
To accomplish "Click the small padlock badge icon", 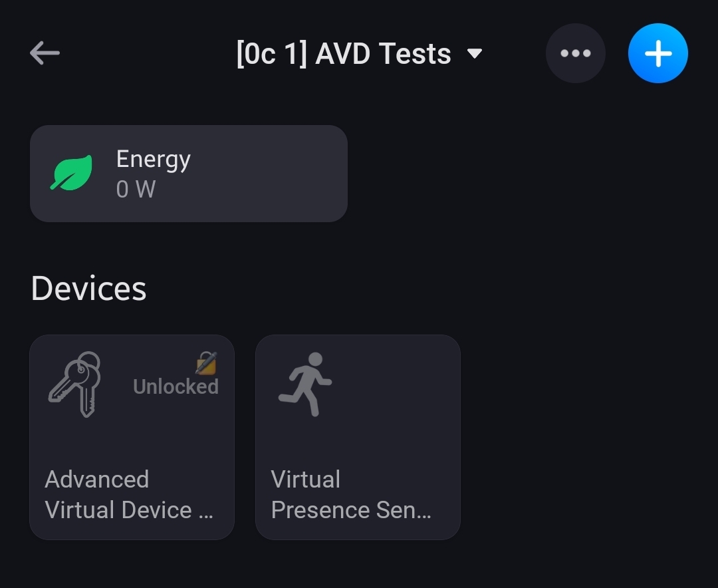I will click(206, 363).
